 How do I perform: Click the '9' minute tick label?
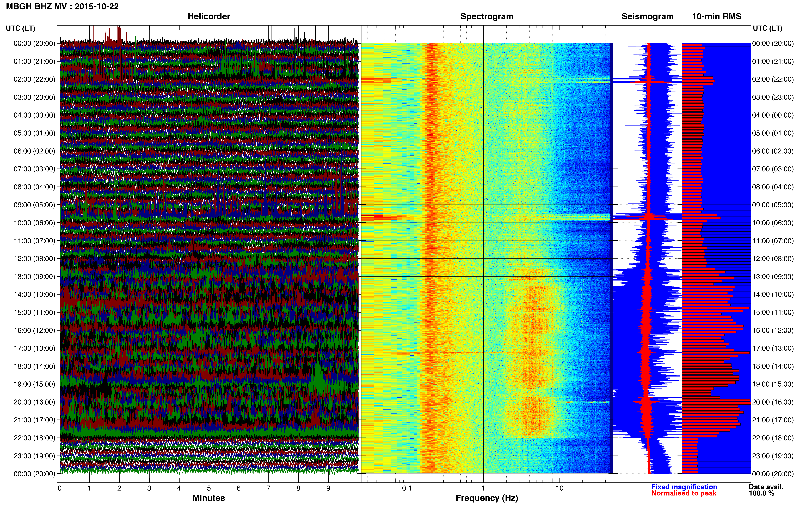pyautogui.click(x=328, y=488)
